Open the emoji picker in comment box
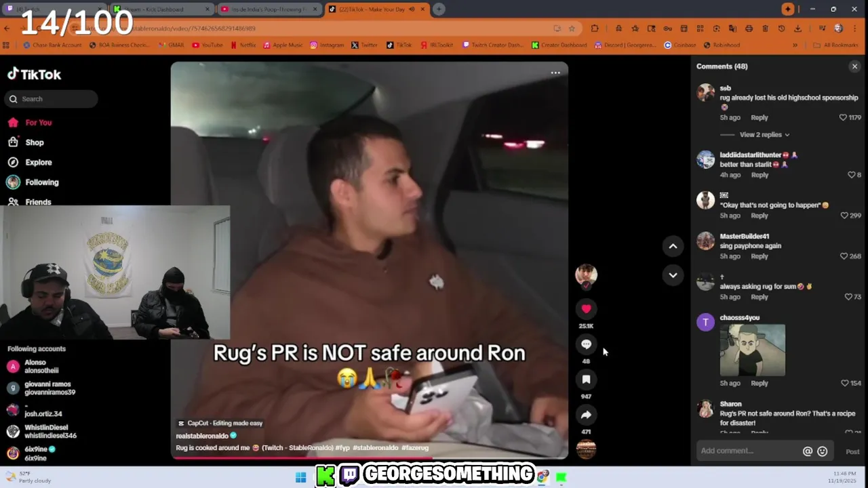The height and width of the screenshot is (488, 868). pyautogui.click(x=823, y=451)
